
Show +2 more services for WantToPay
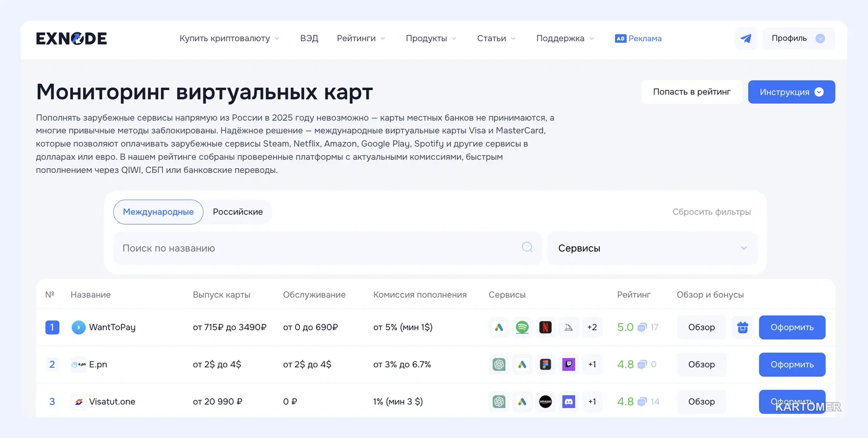pyautogui.click(x=592, y=327)
